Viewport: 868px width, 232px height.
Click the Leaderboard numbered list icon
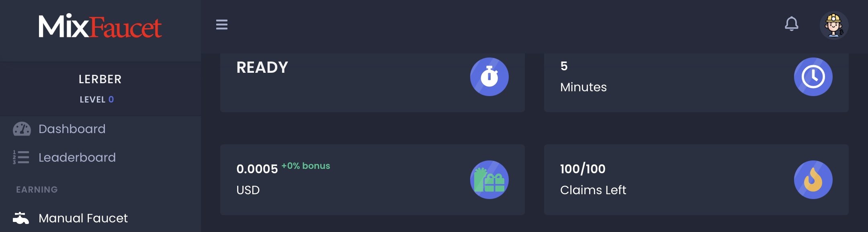(x=21, y=157)
